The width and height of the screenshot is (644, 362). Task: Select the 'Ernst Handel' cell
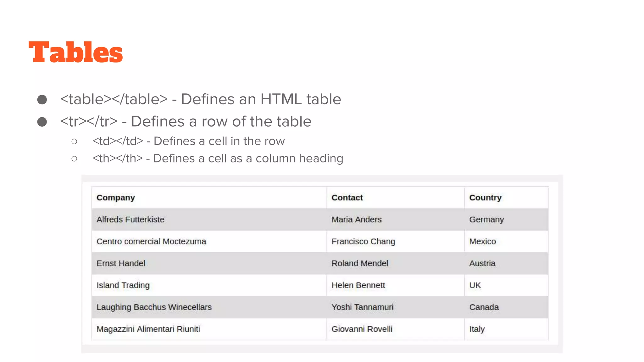(209, 263)
